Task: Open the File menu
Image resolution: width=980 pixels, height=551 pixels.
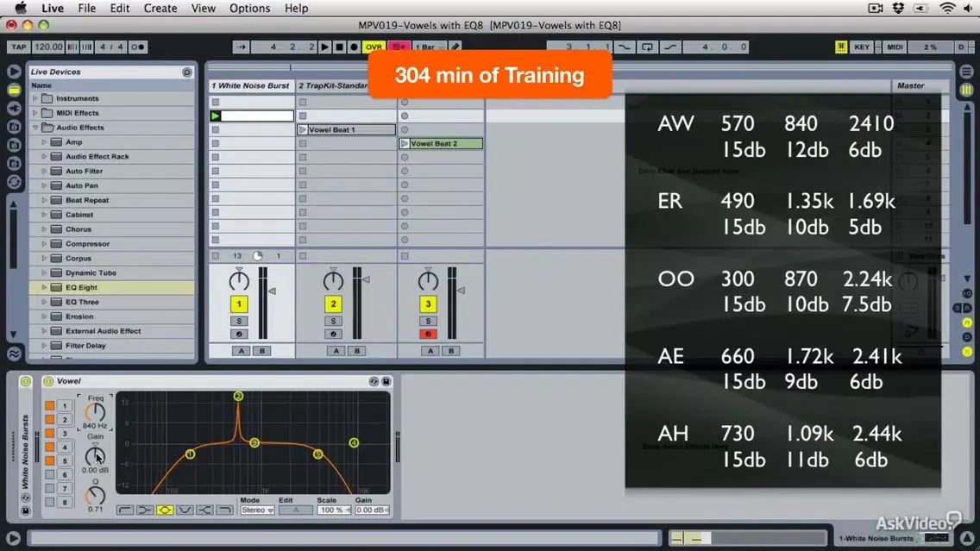Action: 87,8
